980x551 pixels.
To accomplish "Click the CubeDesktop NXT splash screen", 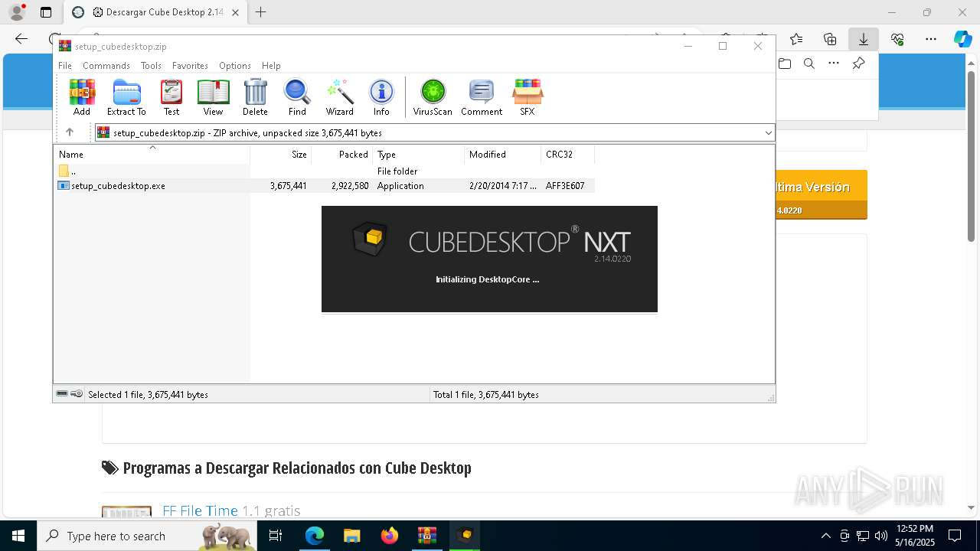I will [x=489, y=259].
